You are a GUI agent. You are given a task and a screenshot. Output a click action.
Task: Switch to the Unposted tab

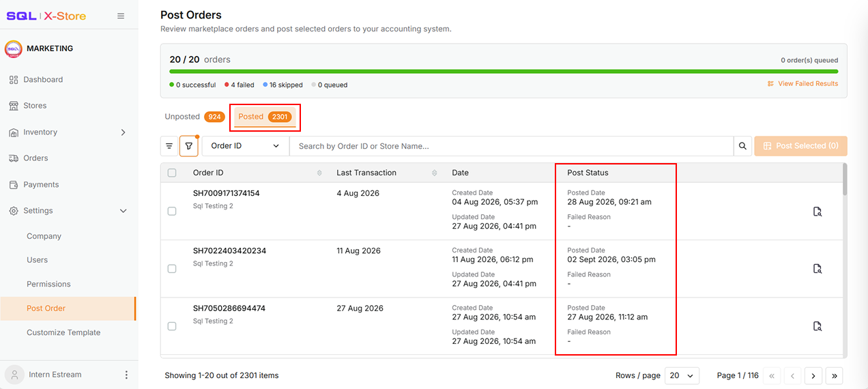point(194,117)
